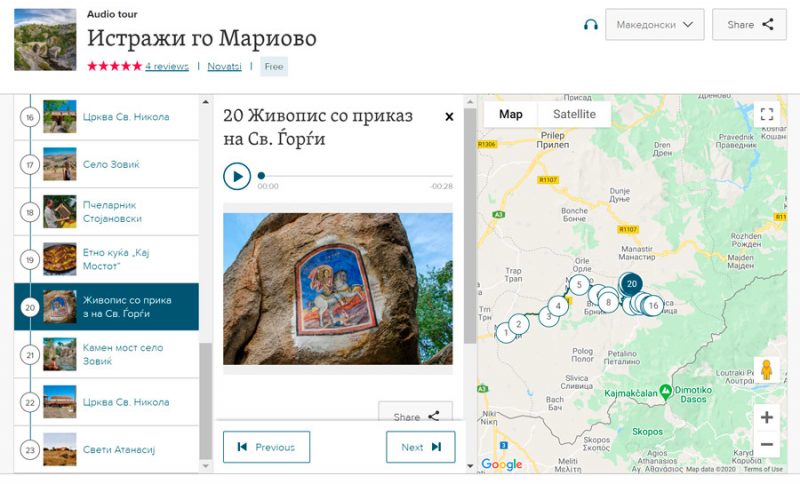Zoom out on the map
The width and height of the screenshot is (800, 484).
click(x=766, y=444)
